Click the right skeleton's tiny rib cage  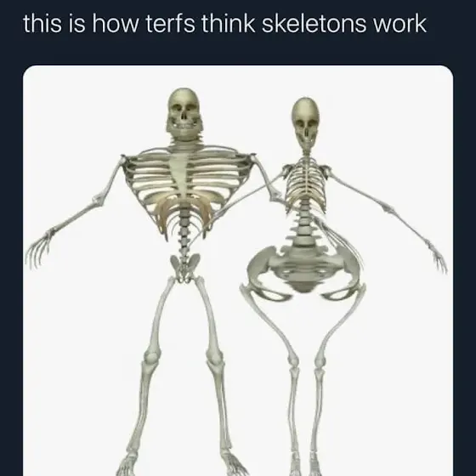pyautogui.click(x=305, y=184)
